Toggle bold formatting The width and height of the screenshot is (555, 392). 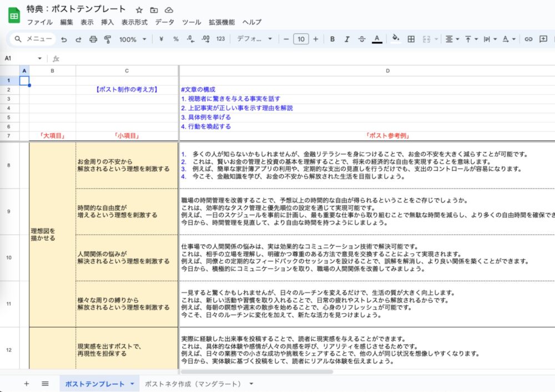(x=332, y=39)
